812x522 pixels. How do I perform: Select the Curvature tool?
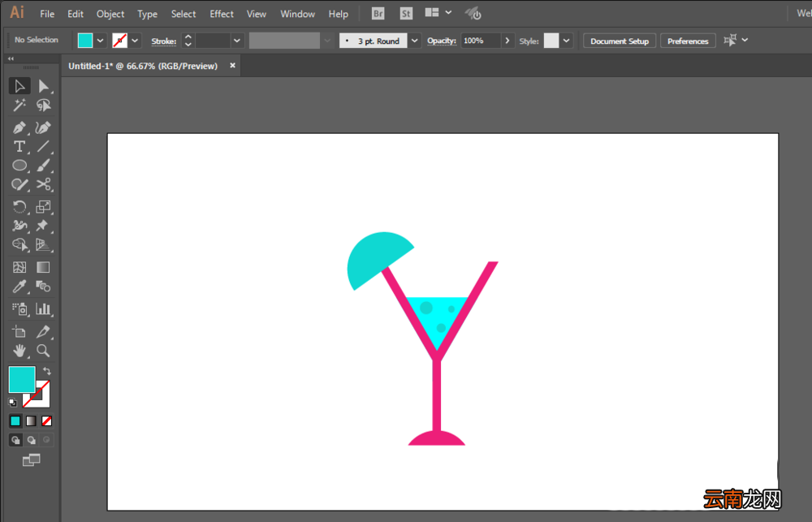44,127
